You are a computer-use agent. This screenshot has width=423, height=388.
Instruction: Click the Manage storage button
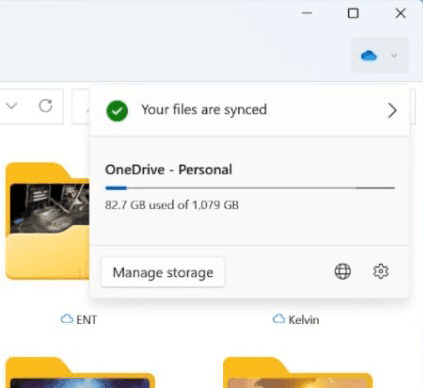[163, 272]
